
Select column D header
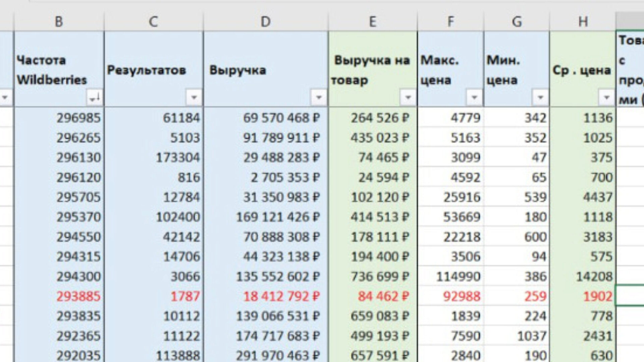point(265,22)
